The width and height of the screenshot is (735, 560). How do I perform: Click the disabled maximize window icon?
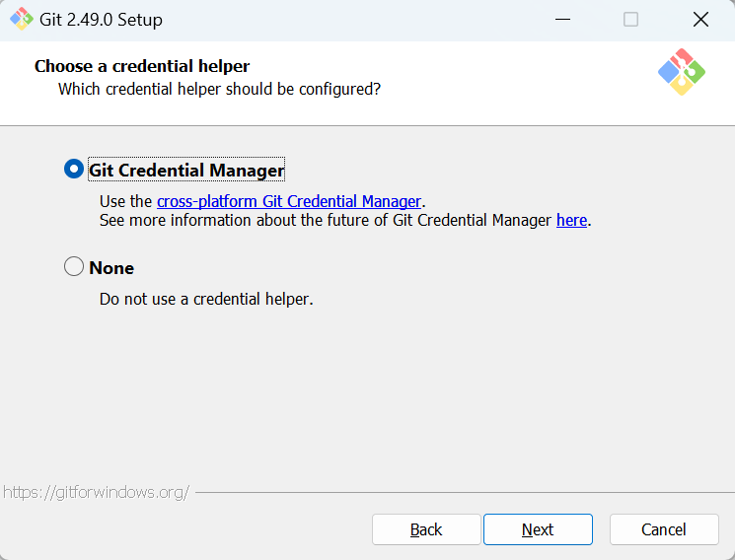(x=630, y=19)
